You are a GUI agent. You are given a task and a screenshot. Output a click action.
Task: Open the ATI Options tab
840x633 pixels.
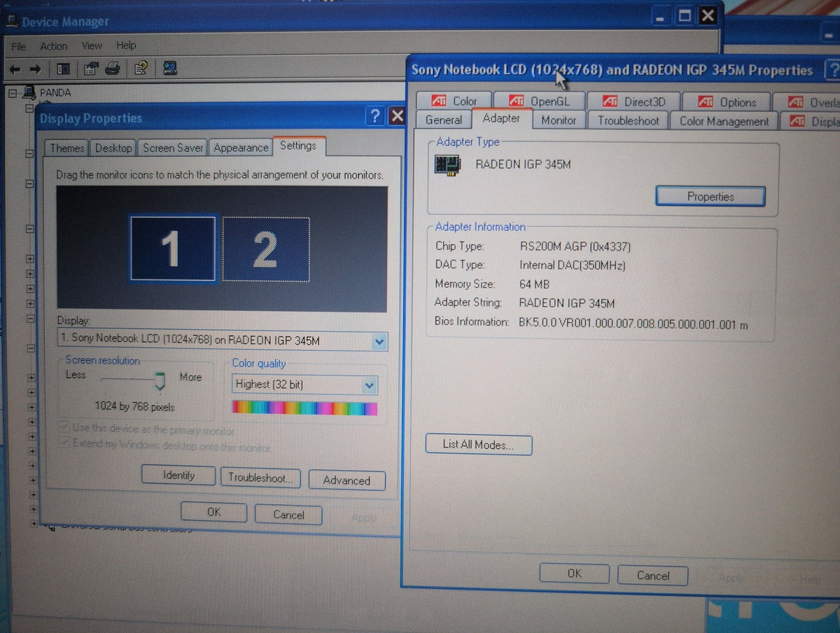coord(727,102)
